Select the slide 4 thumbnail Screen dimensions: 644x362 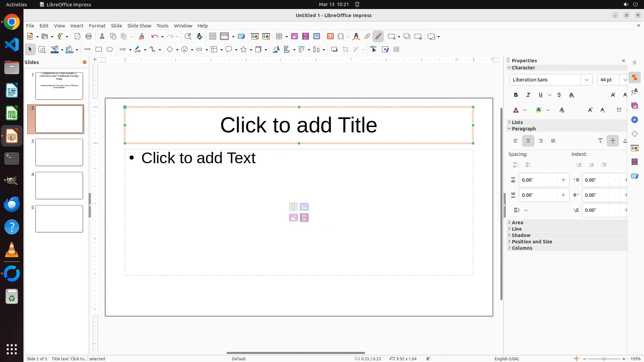pos(59,186)
